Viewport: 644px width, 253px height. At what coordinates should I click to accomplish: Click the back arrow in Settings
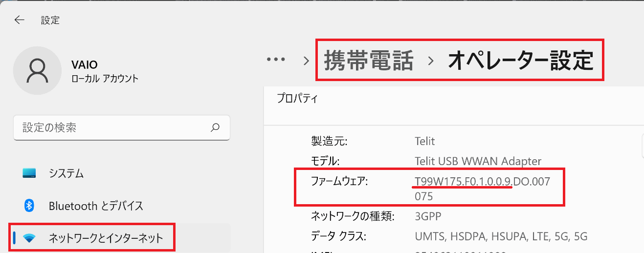click(x=20, y=20)
